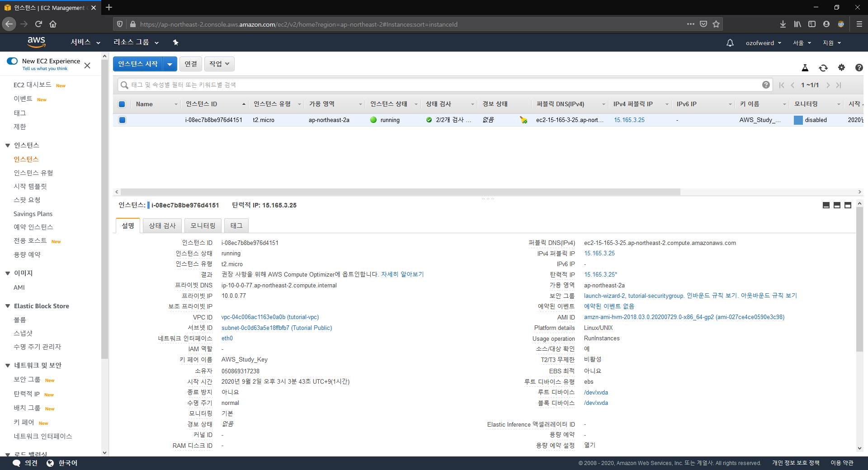
Task: Click the 연결 connect button
Action: tap(191, 64)
